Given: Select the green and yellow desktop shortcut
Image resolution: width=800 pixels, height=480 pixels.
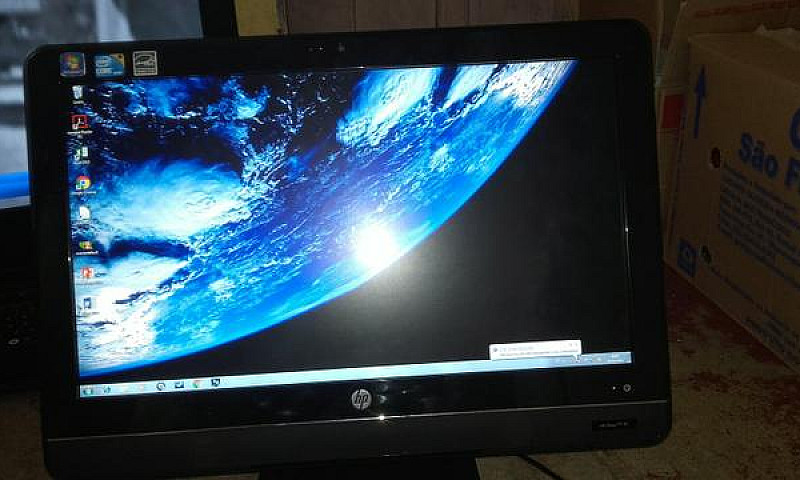Looking at the screenshot, I should tap(86, 243).
